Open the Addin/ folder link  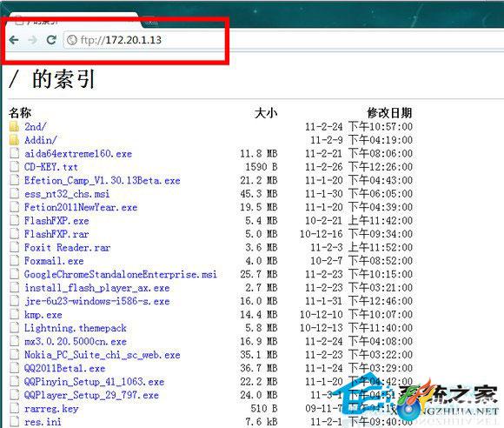click(x=41, y=140)
